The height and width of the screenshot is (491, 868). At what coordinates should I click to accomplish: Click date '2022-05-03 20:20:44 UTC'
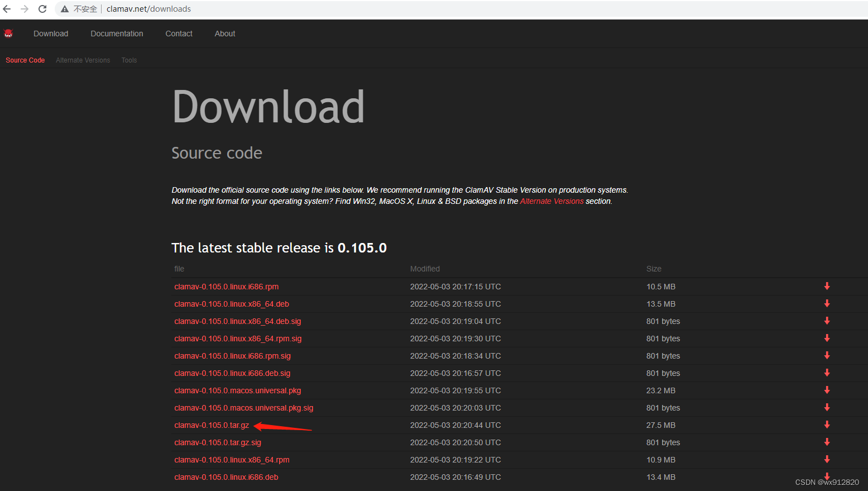[455, 425]
